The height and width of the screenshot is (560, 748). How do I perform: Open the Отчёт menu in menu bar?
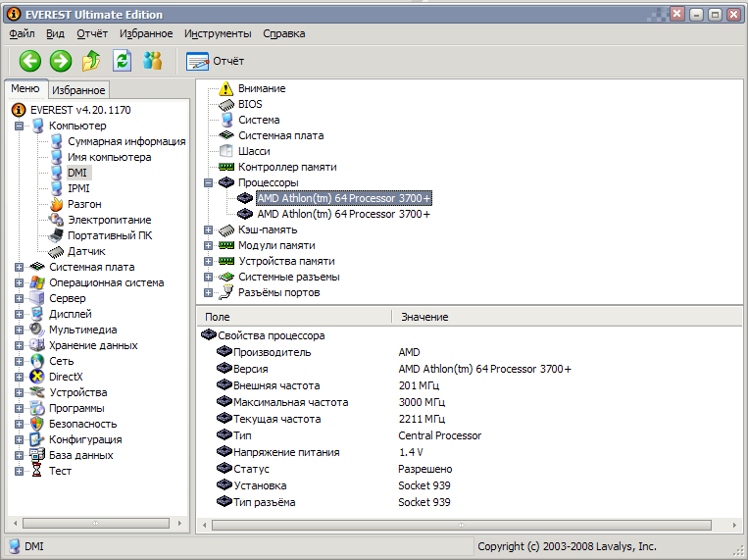(92, 34)
